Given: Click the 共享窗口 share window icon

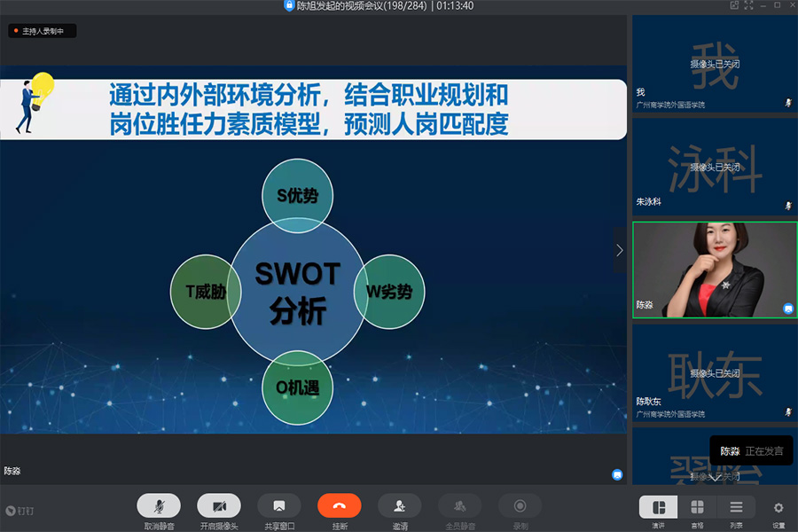Looking at the screenshot, I should [x=279, y=505].
